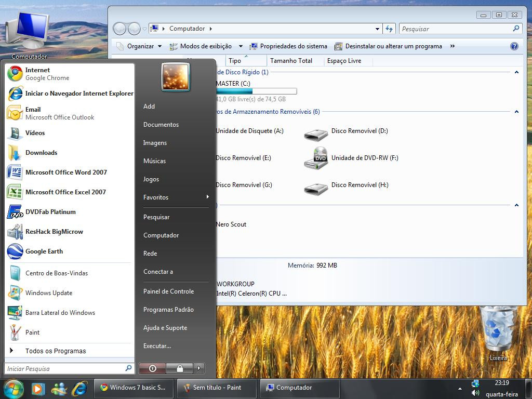Collapse the last group with Nero Scout
The height and width of the screenshot is (399, 532).
tap(516, 205)
